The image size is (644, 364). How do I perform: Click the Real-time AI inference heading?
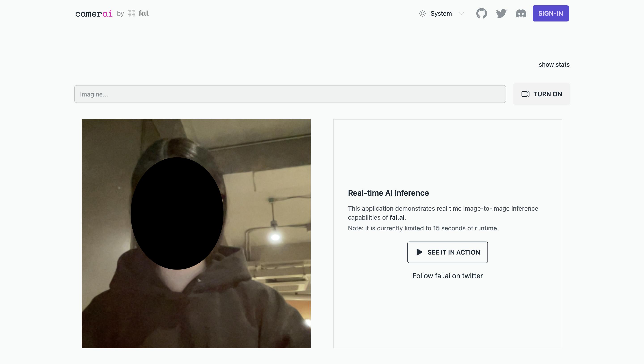point(388,193)
